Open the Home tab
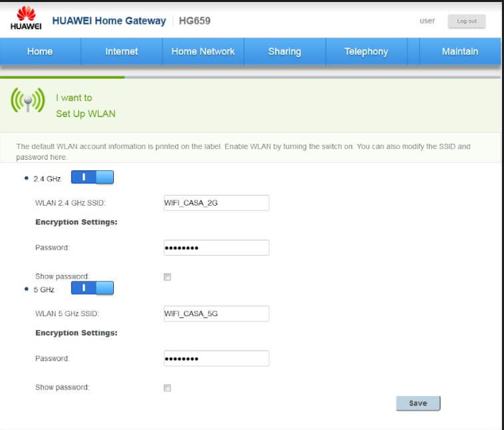Screen dimensions: 504x430 [x=40, y=51]
